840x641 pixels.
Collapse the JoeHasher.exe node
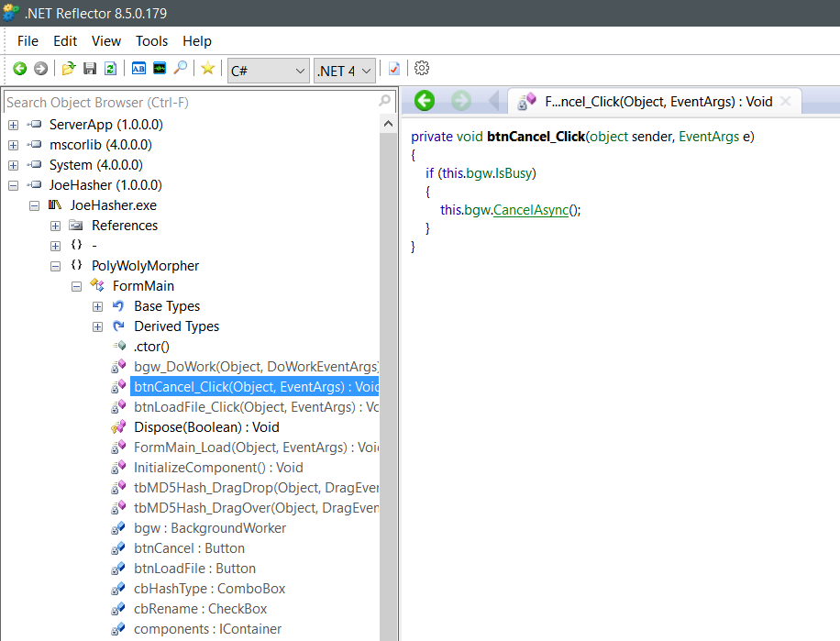pyautogui.click(x=34, y=206)
